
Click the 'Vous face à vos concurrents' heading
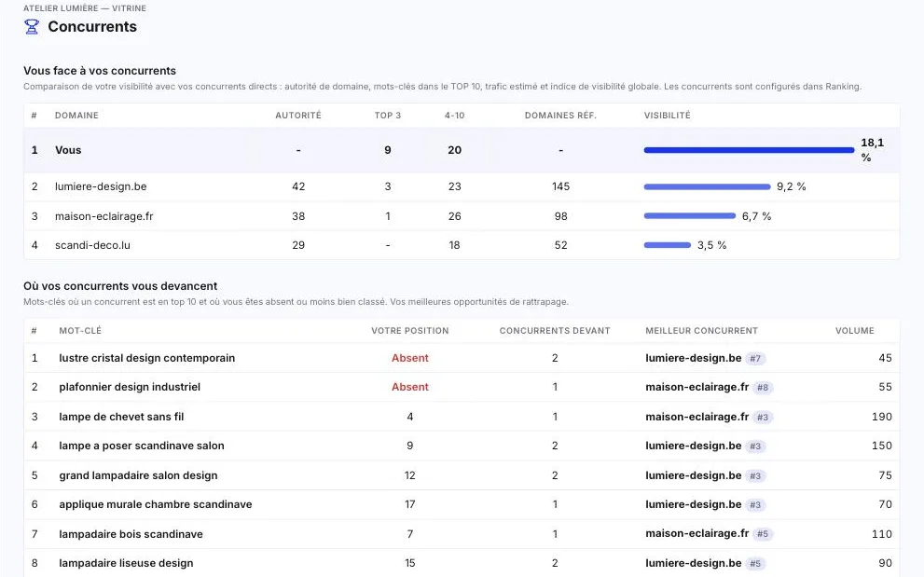(100, 71)
